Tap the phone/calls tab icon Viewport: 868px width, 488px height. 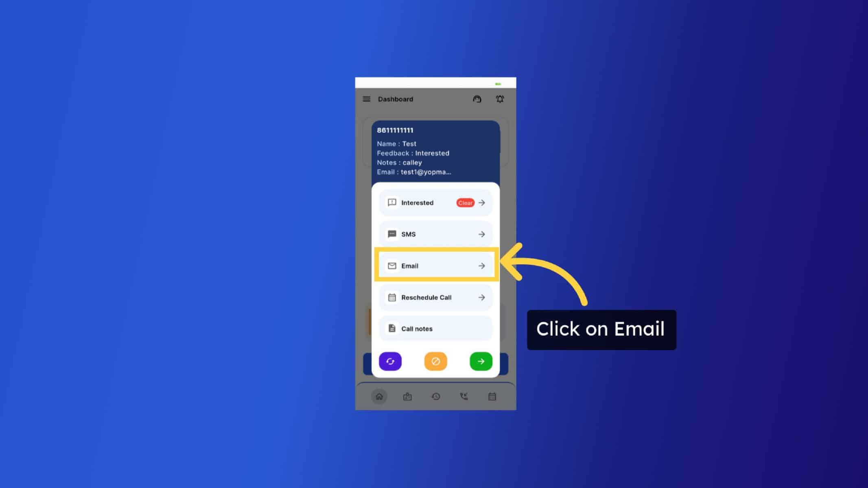click(x=464, y=396)
